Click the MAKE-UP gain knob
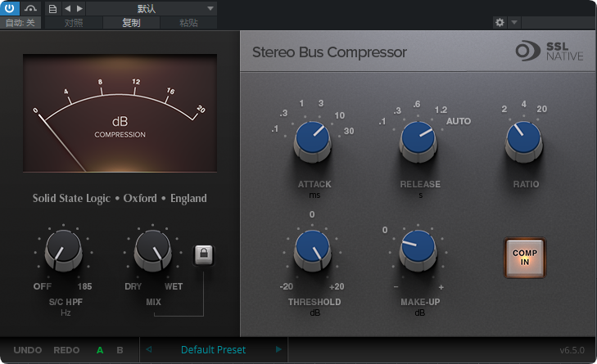 (418, 250)
